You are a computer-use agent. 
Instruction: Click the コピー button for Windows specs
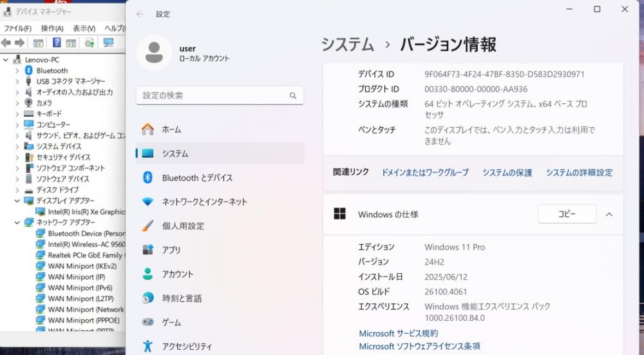(567, 214)
